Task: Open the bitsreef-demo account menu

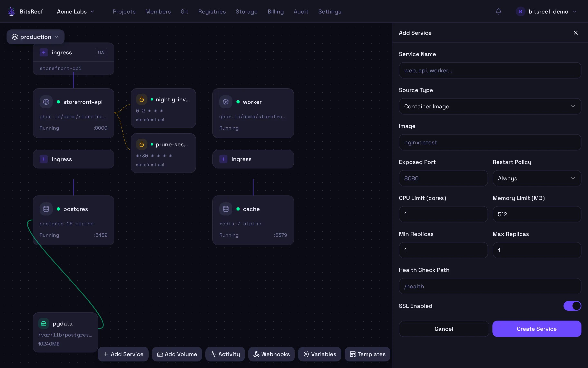Action: click(546, 11)
